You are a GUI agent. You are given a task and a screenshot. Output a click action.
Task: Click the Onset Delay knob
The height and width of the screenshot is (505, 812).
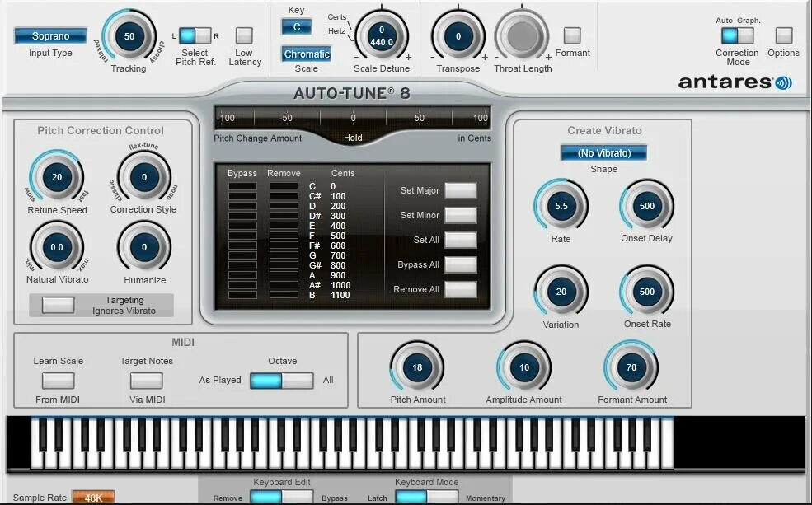[647, 206]
